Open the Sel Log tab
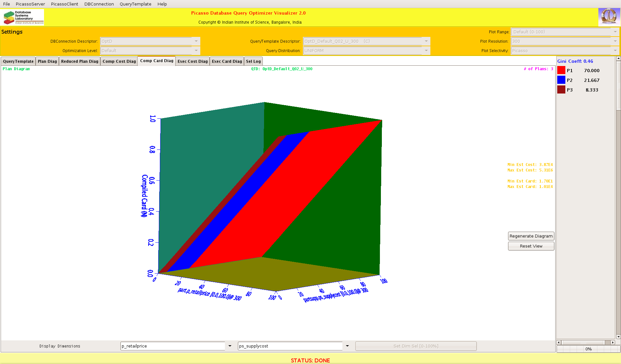 [253, 61]
